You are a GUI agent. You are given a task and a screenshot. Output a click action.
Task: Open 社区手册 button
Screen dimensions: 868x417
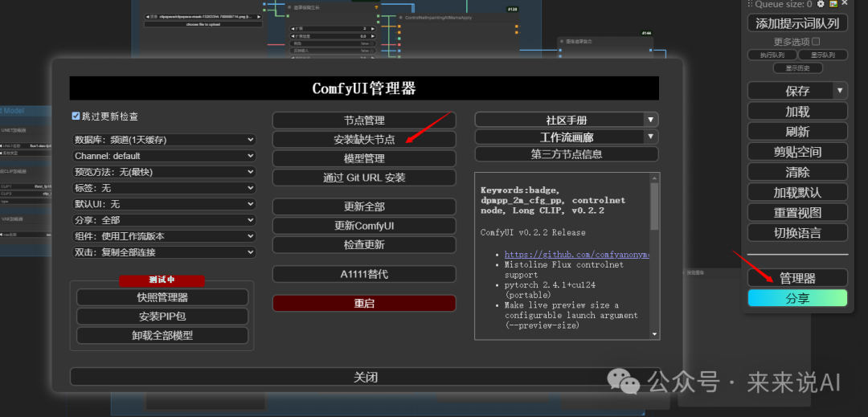pyautogui.click(x=559, y=120)
